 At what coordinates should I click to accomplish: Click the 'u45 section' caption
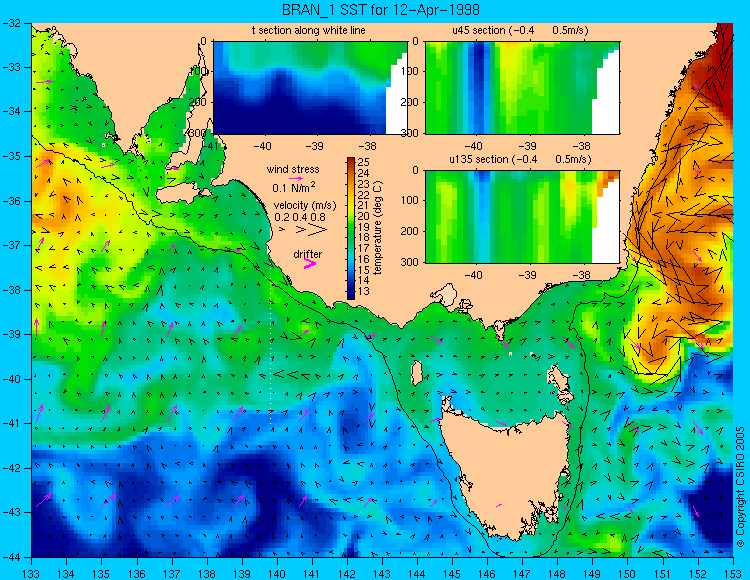(520, 30)
